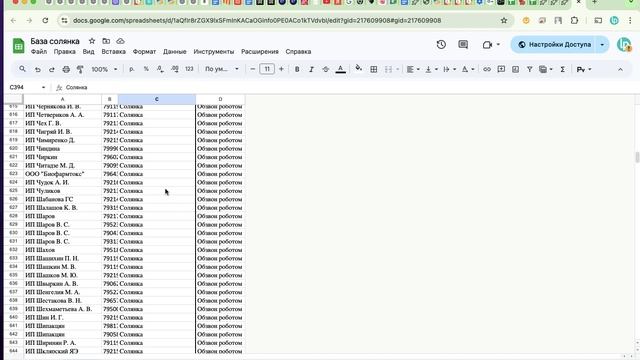Image resolution: width=640 pixels, height=360 pixels.
Task: Increase decimal places
Action: [x=175, y=69]
